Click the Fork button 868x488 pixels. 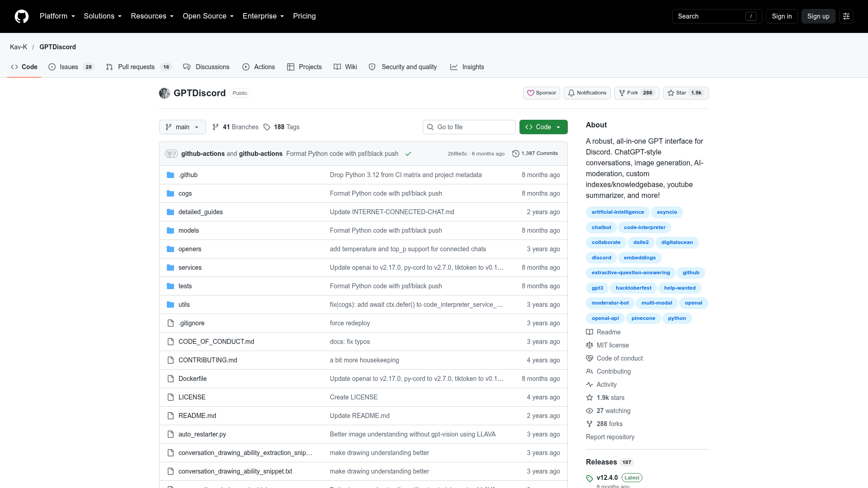(637, 93)
